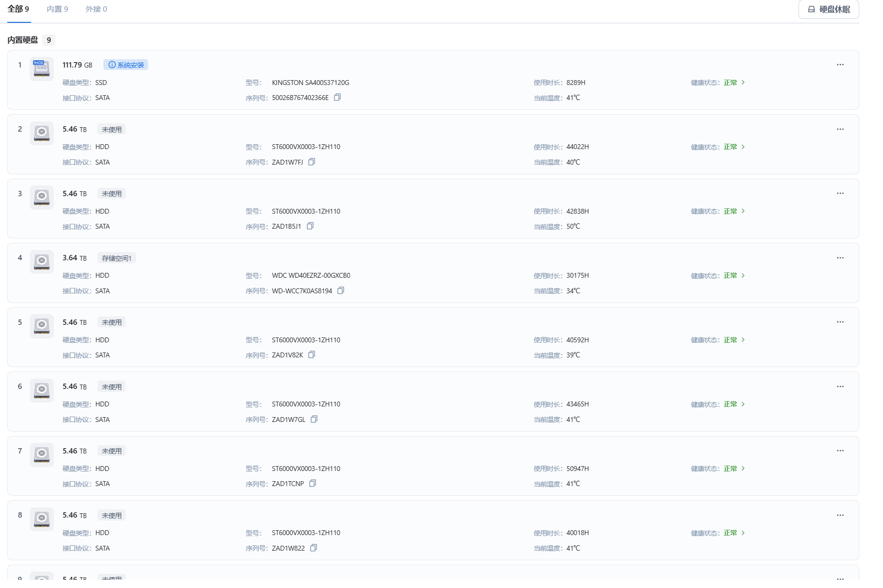Click the usage time 50947H
The image size is (883, 588).
(578, 469)
